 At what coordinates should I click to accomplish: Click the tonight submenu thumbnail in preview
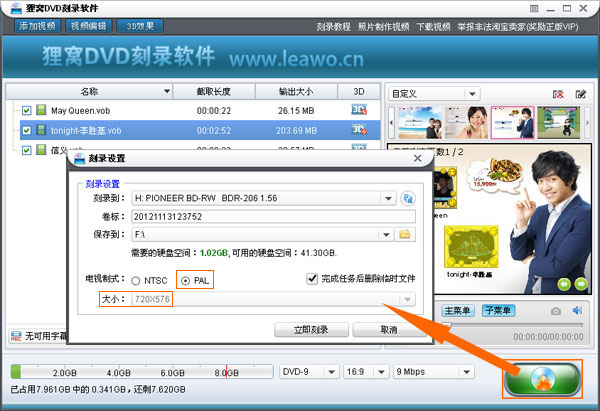click(471, 246)
